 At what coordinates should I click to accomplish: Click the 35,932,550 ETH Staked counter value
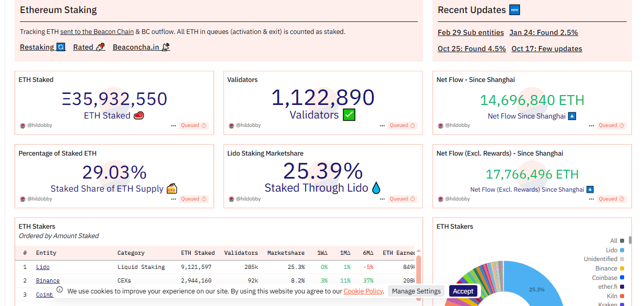(114, 99)
